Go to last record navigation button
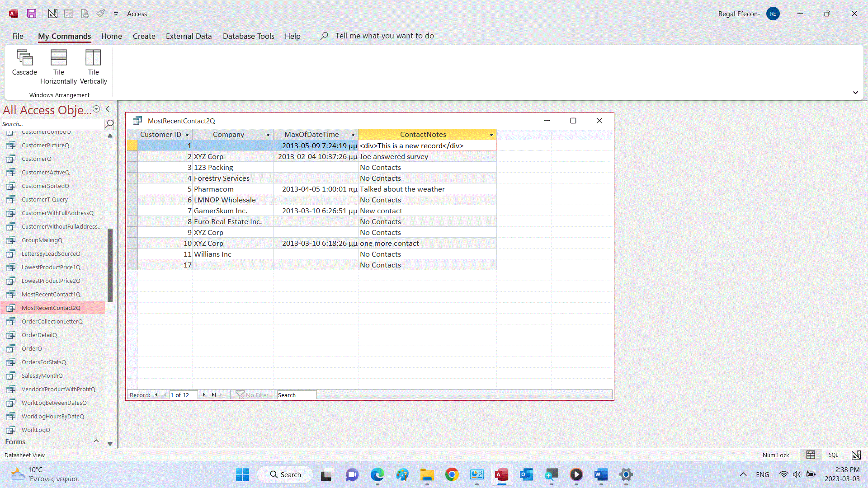The image size is (868, 488). 214,395
